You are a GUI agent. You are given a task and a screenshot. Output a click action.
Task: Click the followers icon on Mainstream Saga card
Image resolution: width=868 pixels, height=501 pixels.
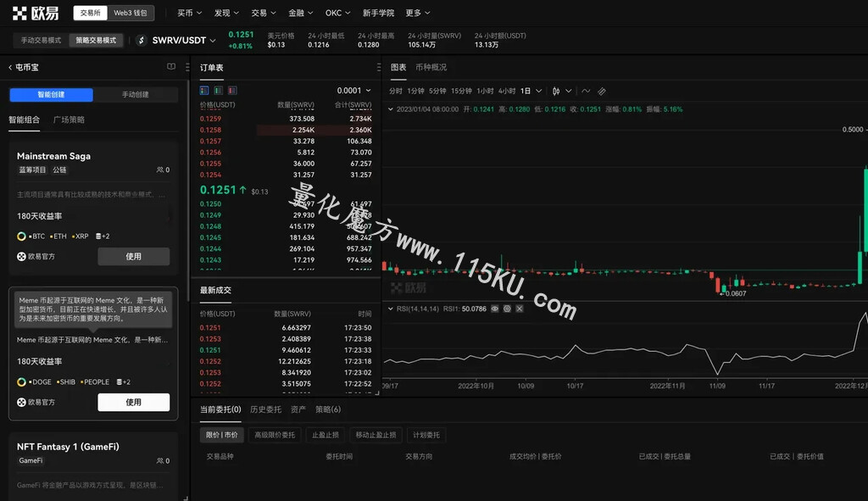(160, 170)
